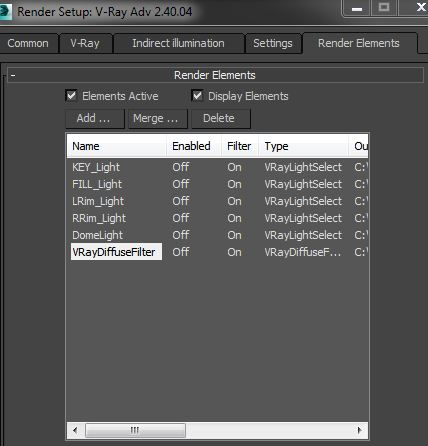Click the list's right scroll arrow
428x446 pixels.
[359, 430]
